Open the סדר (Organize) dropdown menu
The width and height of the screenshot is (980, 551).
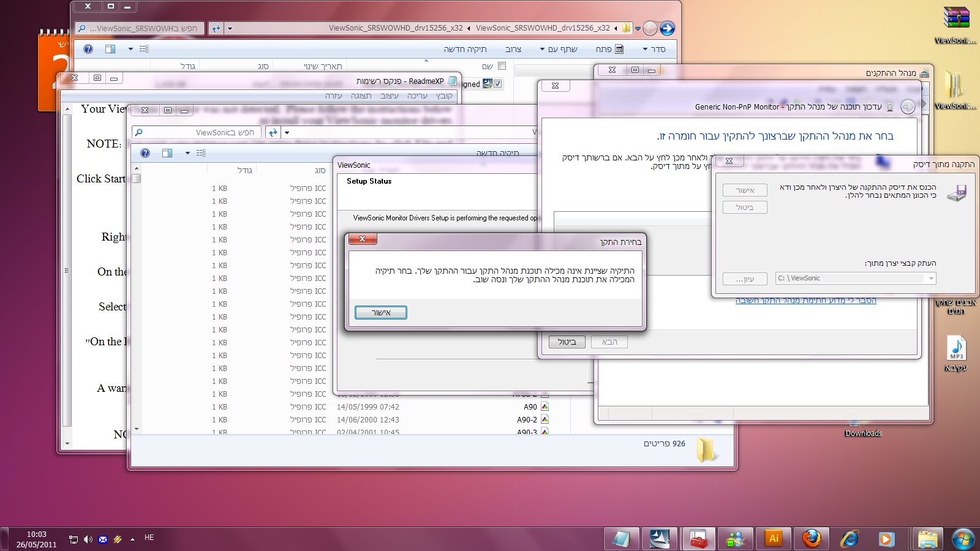[654, 49]
